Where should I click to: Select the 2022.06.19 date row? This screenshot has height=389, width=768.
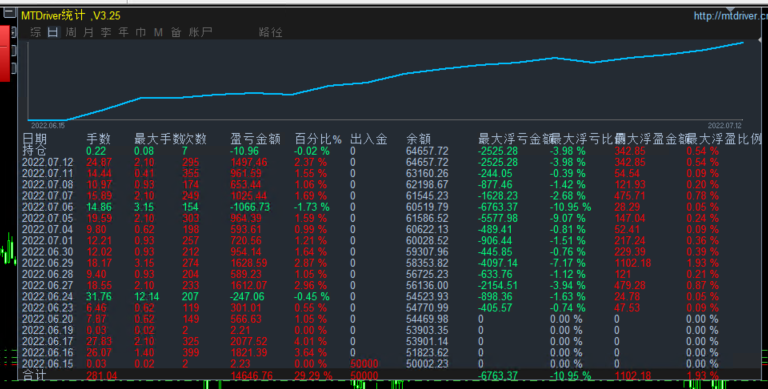point(48,330)
